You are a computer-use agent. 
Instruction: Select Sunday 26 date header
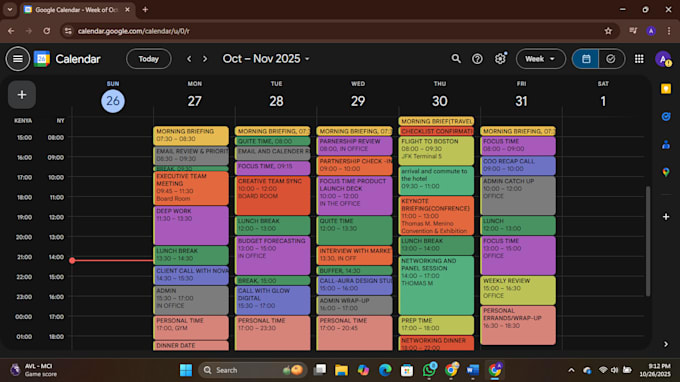coord(113,101)
